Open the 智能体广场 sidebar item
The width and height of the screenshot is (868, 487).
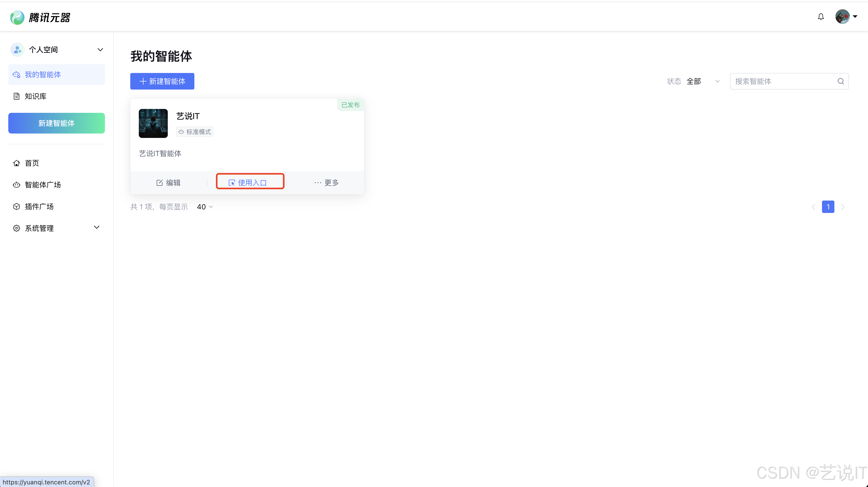(43, 185)
